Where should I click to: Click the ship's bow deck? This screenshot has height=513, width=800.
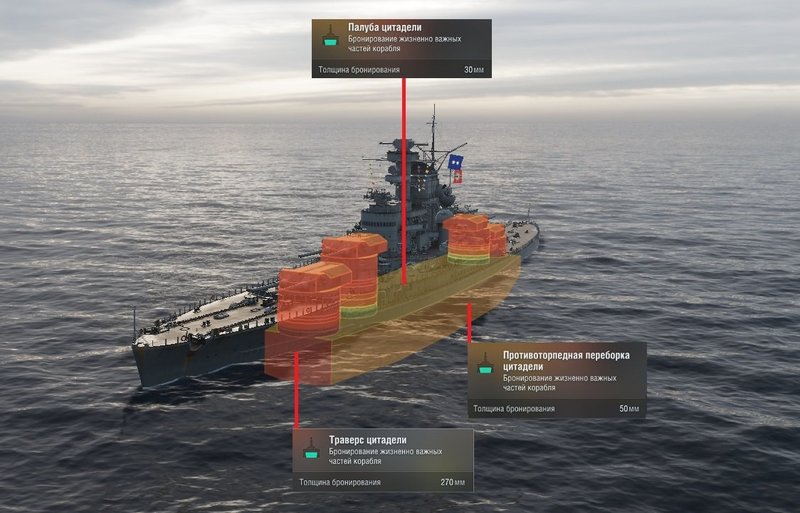pos(204,319)
